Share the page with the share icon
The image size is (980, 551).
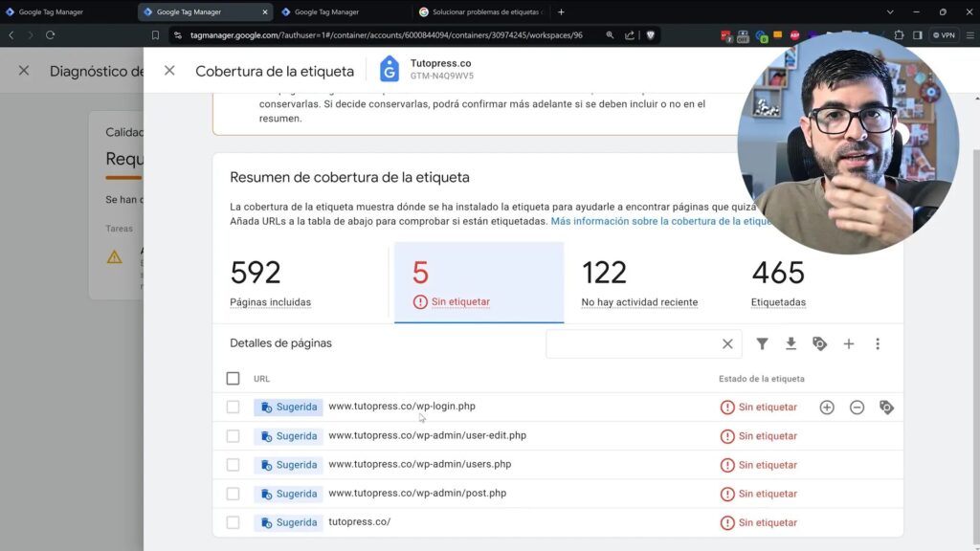coord(630,35)
